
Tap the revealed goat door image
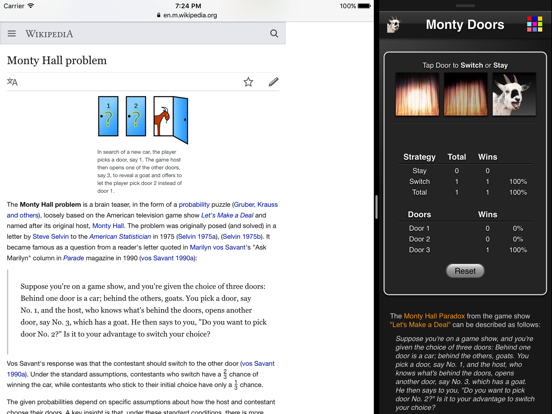point(514,94)
